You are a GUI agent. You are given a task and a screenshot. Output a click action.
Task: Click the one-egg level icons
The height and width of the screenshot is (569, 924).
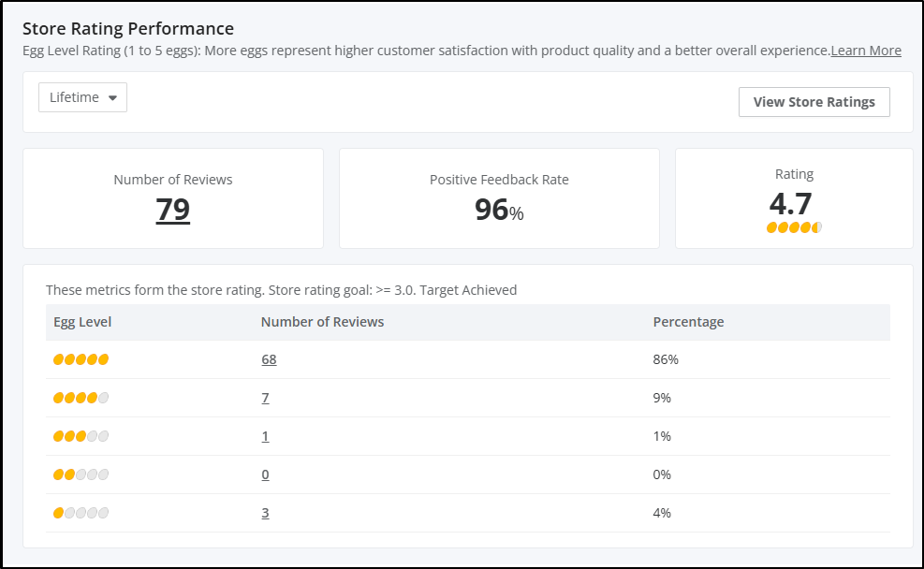[x=81, y=513]
